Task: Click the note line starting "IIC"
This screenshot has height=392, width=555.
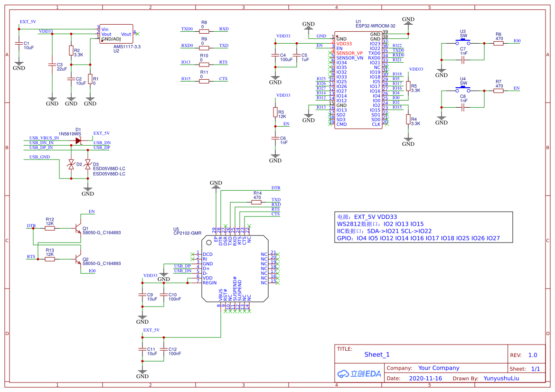Action: tap(384, 231)
